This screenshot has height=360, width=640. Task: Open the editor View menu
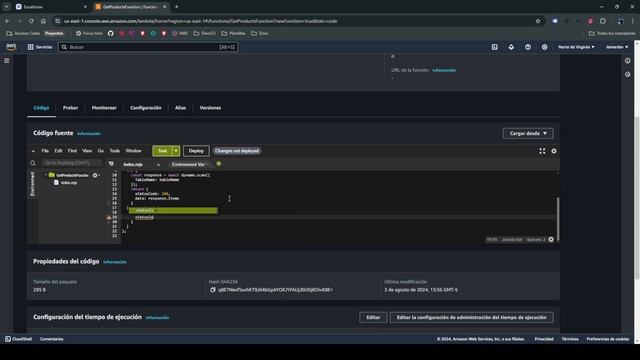87,151
